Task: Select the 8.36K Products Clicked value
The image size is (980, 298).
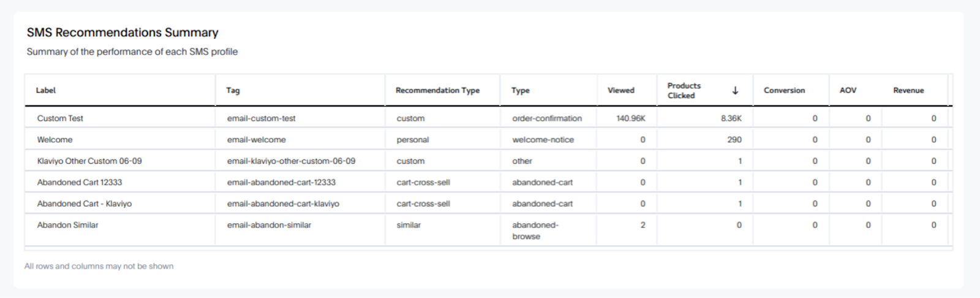Action: (x=731, y=118)
